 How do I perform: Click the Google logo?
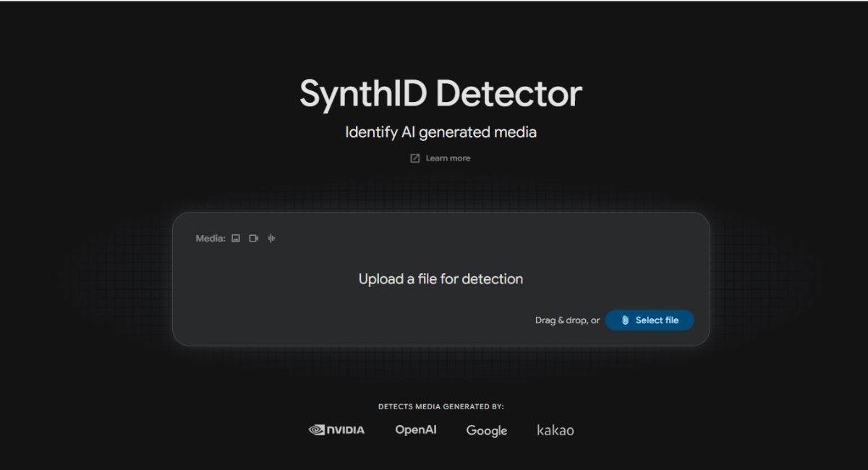(x=487, y=431)
